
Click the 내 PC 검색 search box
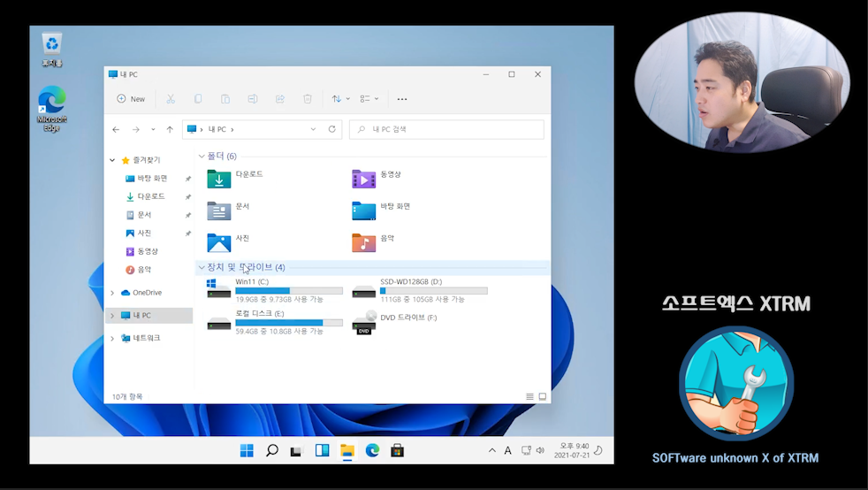pos(446,129)
